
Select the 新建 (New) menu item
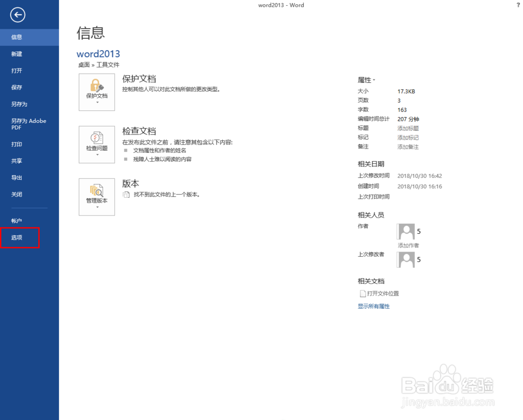(29, 54)
